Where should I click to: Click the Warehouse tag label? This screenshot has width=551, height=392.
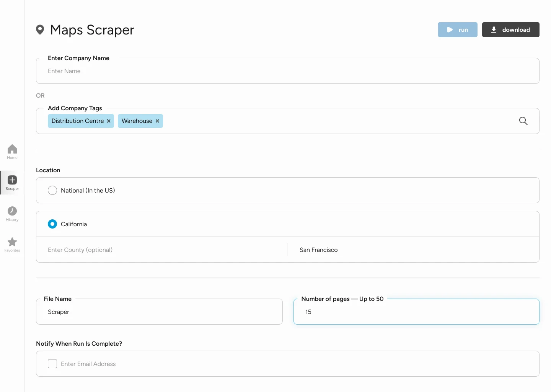[137, 121]
